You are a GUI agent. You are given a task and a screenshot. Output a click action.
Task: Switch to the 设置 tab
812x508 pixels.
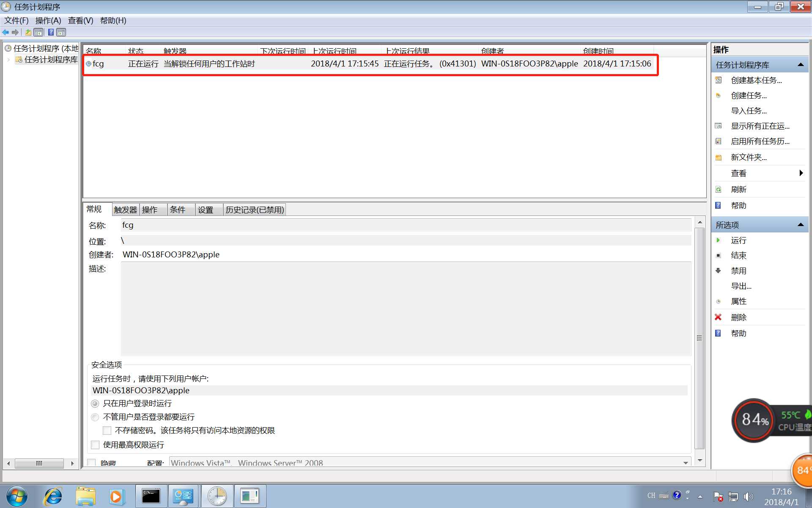[x=209, y=210]
